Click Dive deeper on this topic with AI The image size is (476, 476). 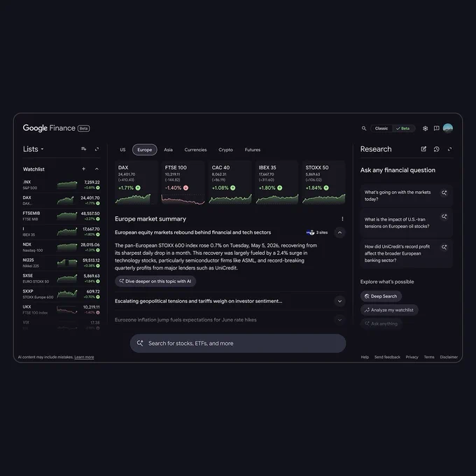point(155,281)
